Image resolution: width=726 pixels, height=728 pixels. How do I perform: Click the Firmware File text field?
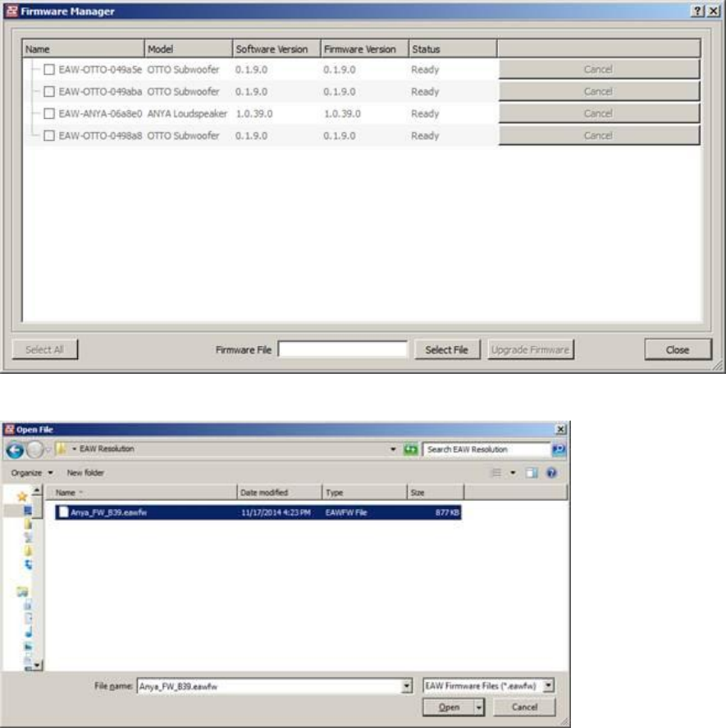coord(343,349)
